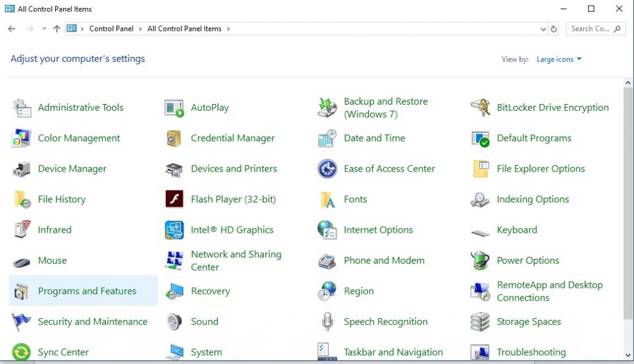Open the Programs and Features icon

click(x=22, y=291)
